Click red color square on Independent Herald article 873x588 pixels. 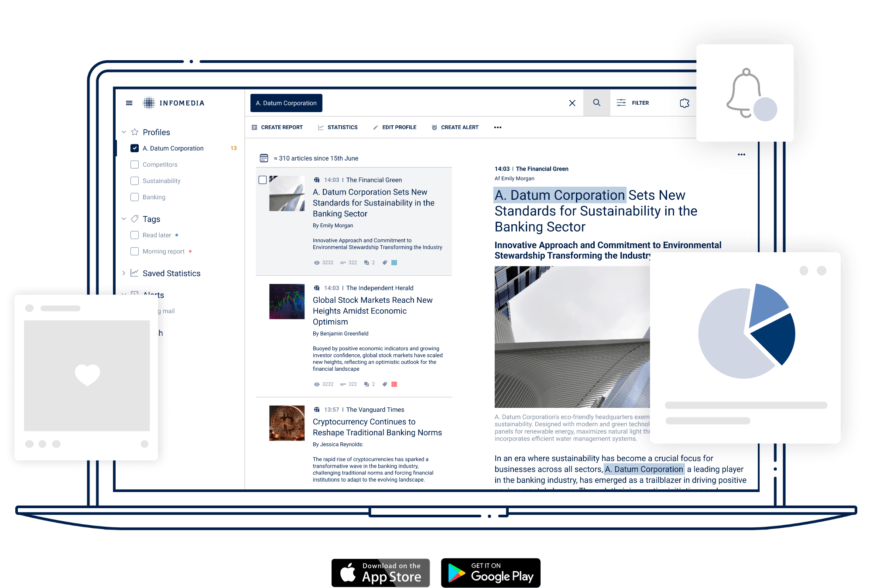click(x=394, y=384)
